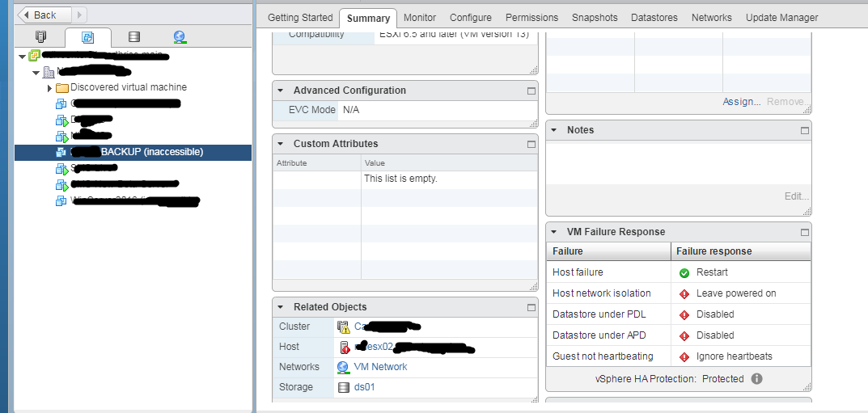Image resolution: width=868 pixels, height=413 pixels.
Task: Click the "Host network isolation" label
Action: [601, 293]
